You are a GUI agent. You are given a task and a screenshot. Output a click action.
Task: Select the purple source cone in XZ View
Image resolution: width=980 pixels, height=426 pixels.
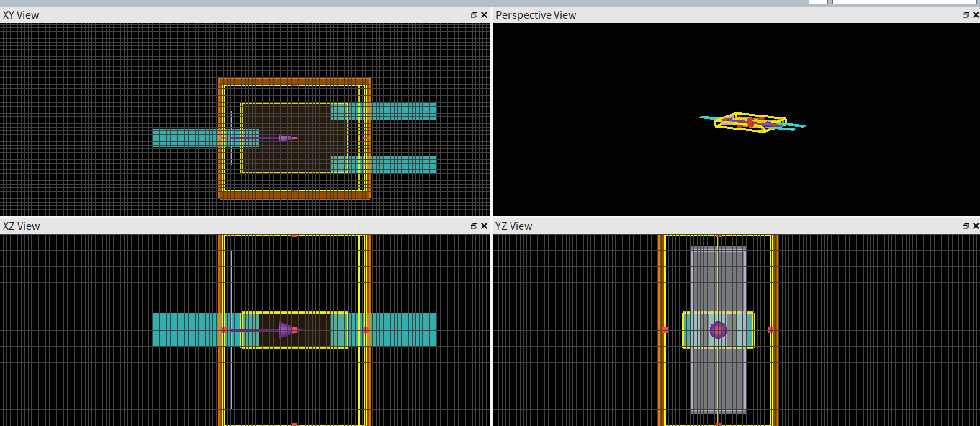coord(287,330)
